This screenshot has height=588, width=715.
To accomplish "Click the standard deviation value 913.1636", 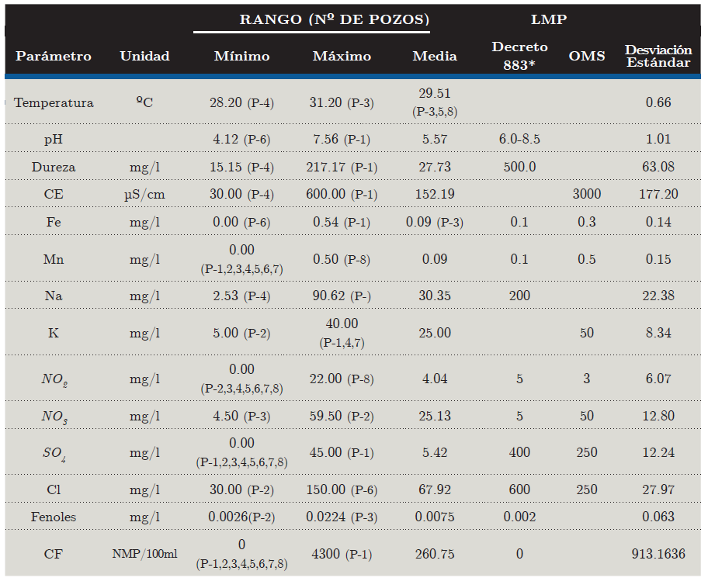I will coord(658,554).
